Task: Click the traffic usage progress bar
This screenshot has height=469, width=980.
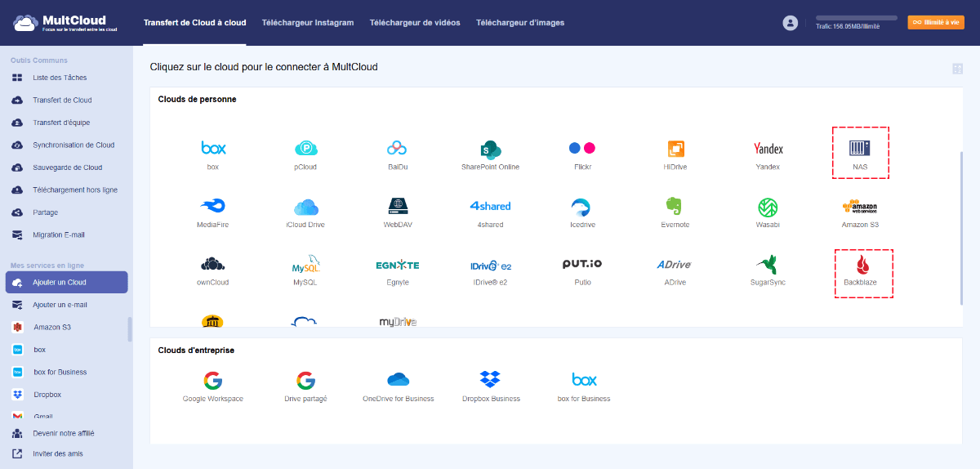Action: click(x=856, y=17)
